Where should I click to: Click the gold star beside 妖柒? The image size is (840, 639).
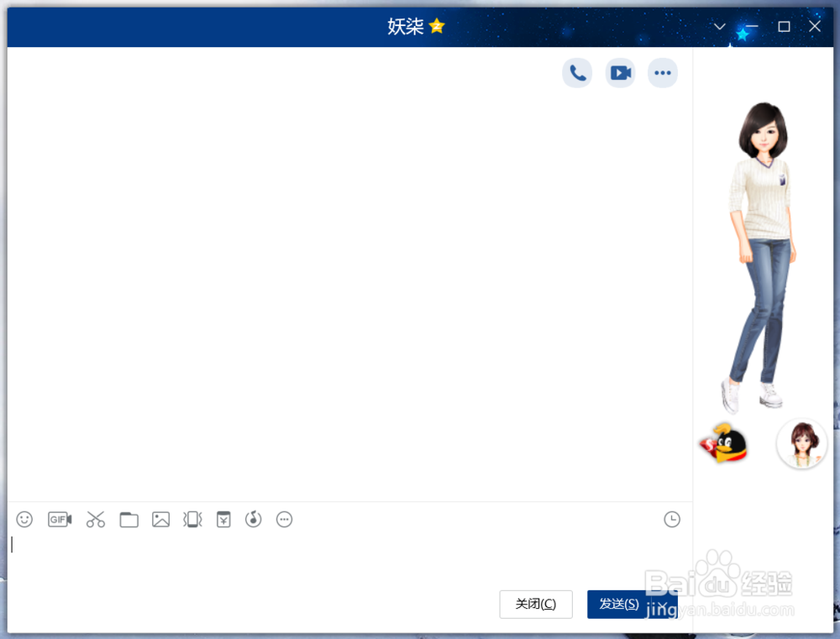tap(437, 26)
